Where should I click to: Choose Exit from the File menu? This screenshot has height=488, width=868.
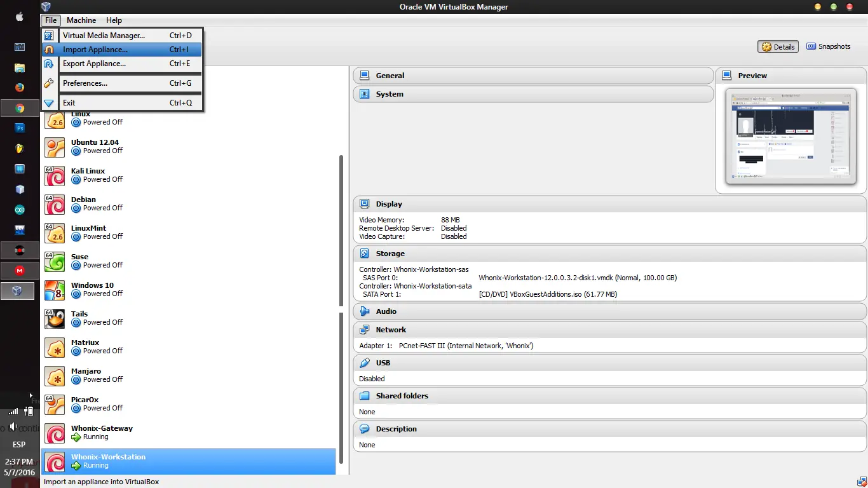122,103
